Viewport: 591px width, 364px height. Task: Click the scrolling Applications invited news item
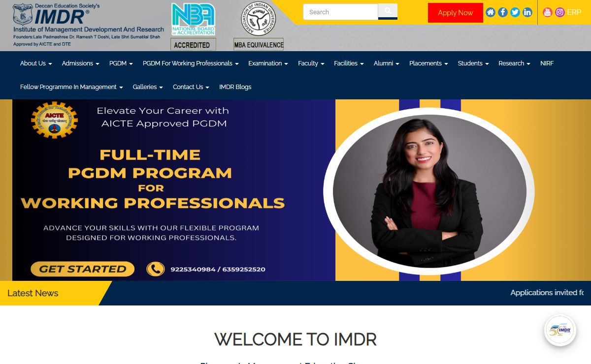tap(547, 293)
